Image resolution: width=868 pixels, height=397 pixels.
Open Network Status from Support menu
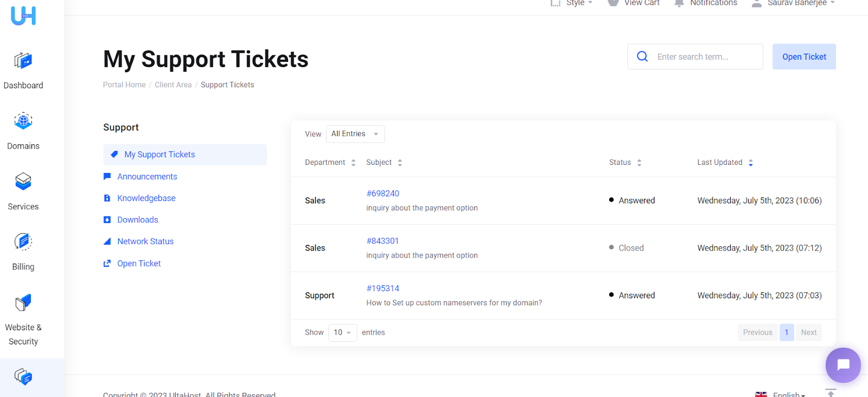click(145, 241)
